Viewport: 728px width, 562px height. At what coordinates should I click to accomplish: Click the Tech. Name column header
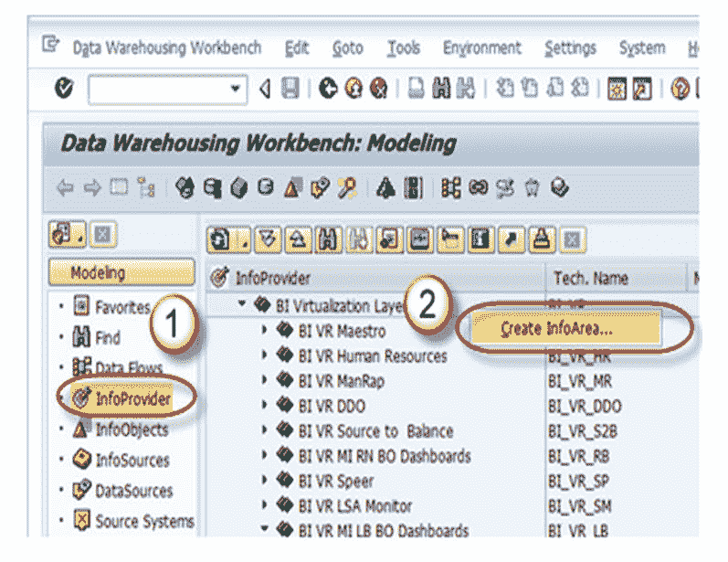click(x=616, y=278)
